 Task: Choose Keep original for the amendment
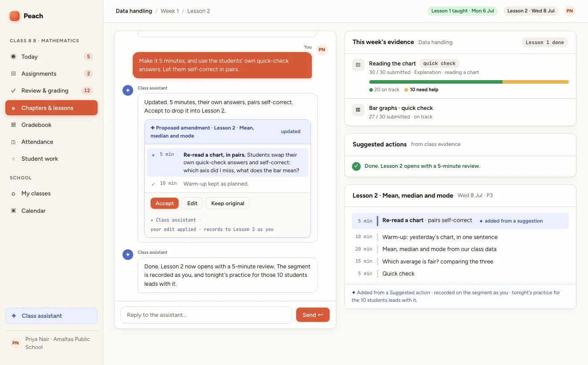coord(228,203)
